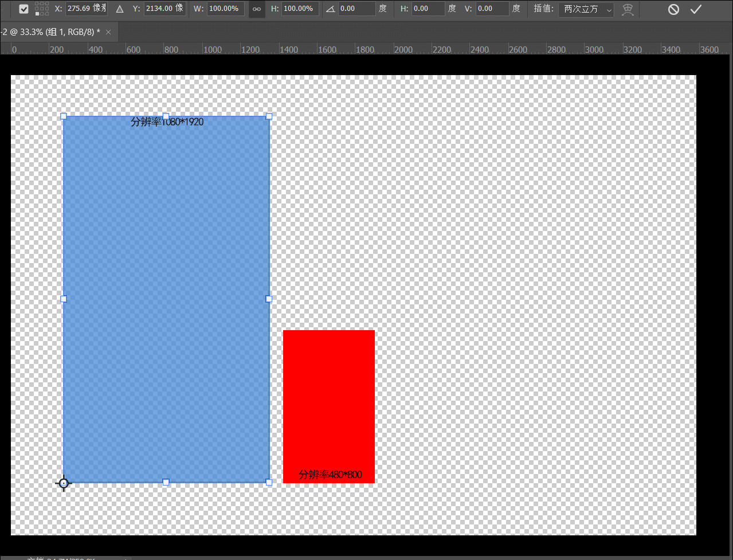Open the 插值 interpolation dropdown
This screenshot has height=560, width=733.
[586, 9]
